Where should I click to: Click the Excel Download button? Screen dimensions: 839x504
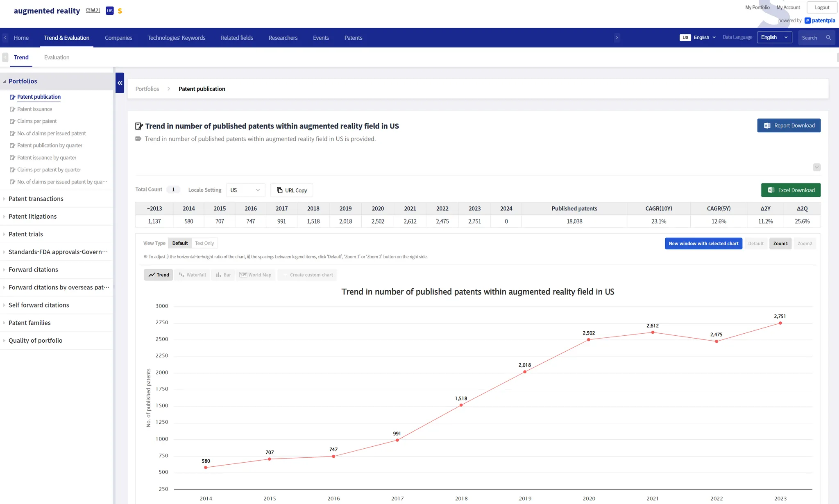coord(791,190)
